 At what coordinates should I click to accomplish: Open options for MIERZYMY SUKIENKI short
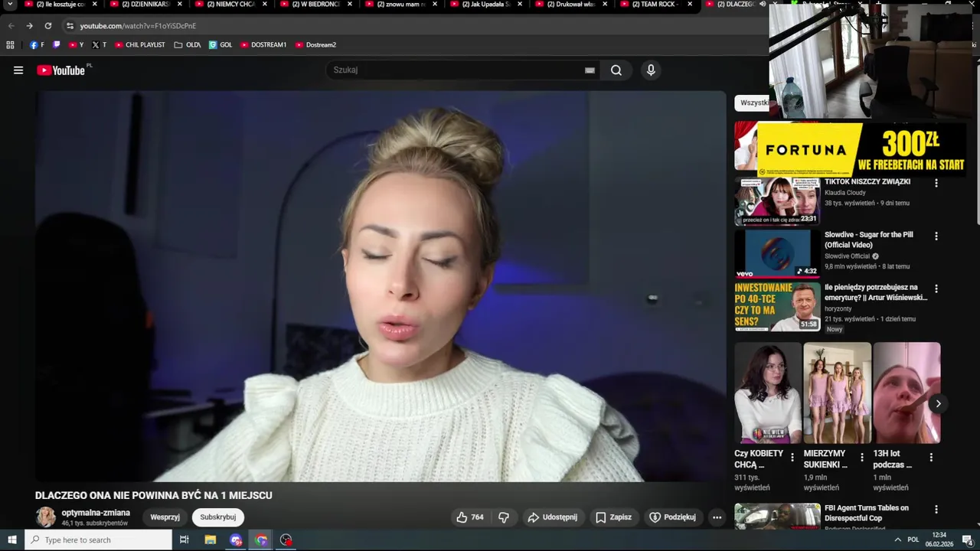coord(862,458)
